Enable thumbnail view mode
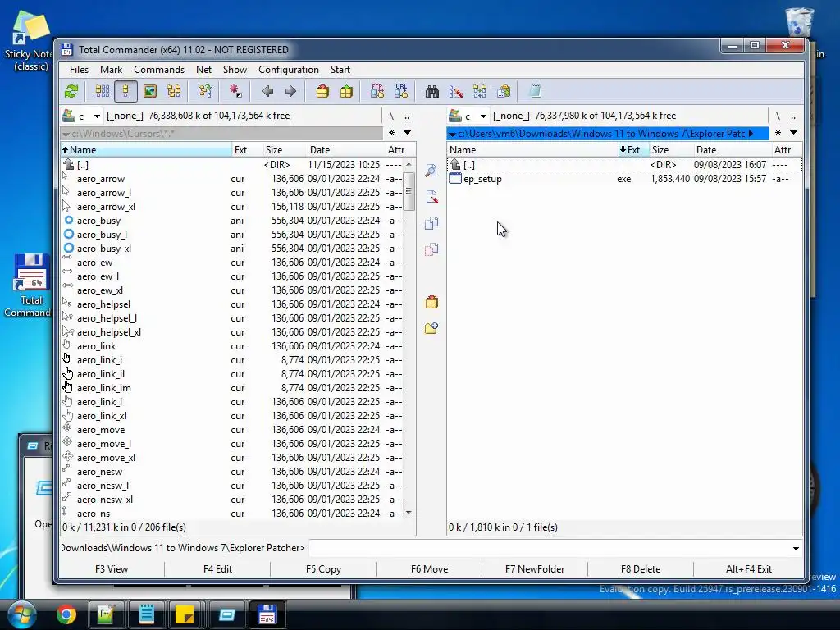The height and width of the screenshot is (630, 840). point(150,91)
